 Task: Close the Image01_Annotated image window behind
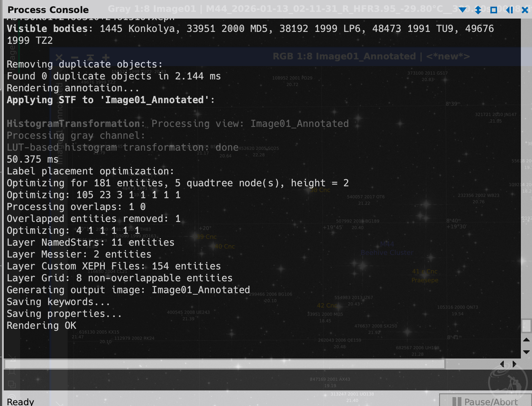59,58
